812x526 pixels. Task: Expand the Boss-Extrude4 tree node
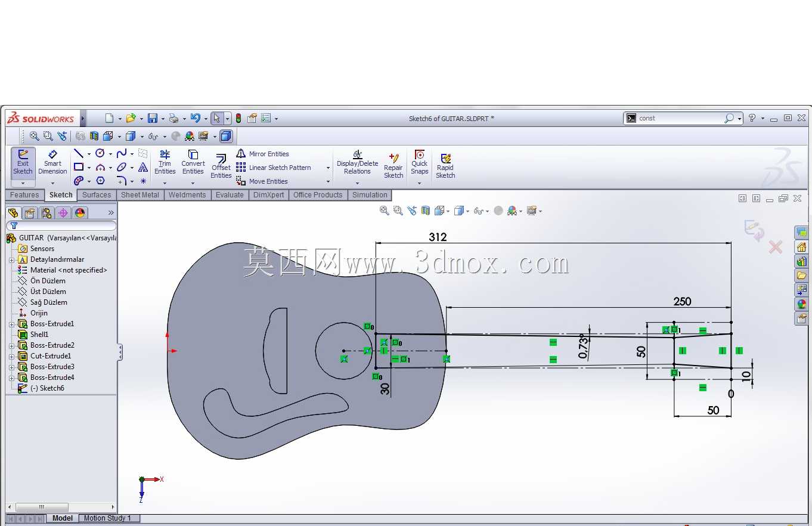11,378
